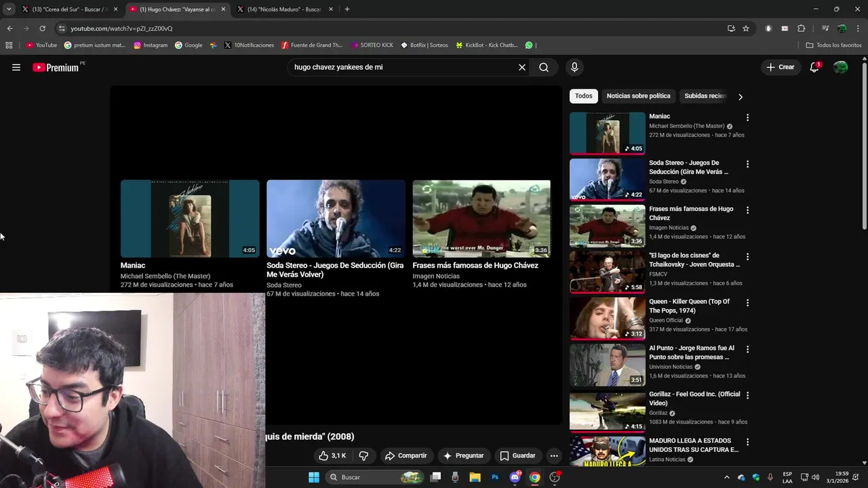Open sidebar title Al Punto Jorge Ramos
The image size is (868, 488).
pos(692,352)
